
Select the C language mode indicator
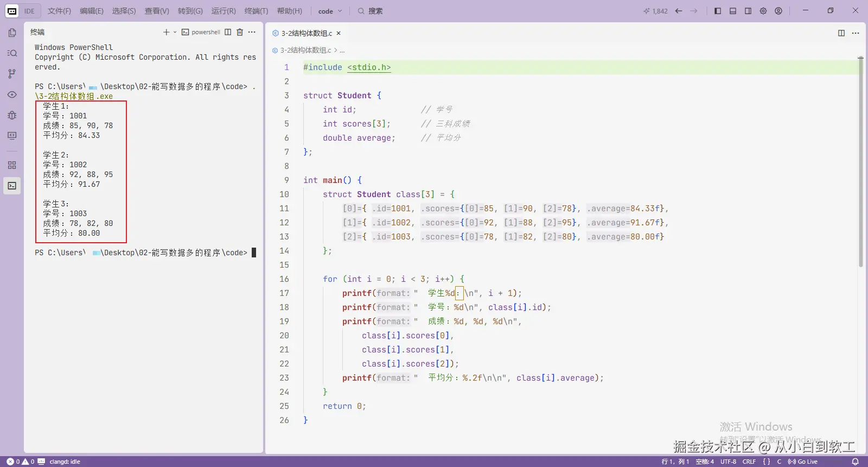click(779, 462)
